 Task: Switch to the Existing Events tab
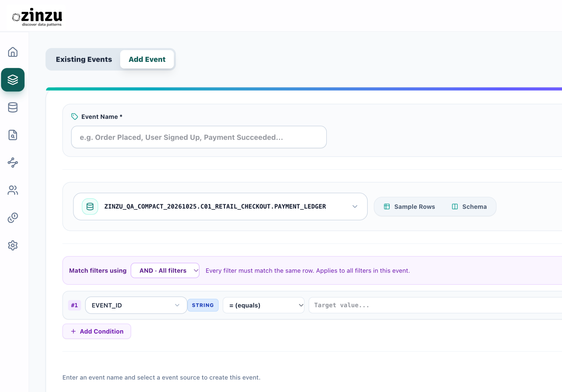click(x=84, y=59)
